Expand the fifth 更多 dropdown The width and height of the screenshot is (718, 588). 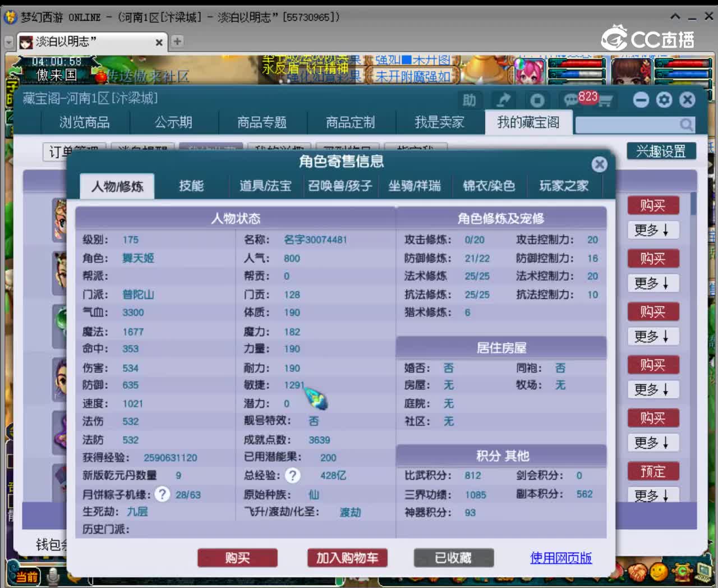click(653, 443)
